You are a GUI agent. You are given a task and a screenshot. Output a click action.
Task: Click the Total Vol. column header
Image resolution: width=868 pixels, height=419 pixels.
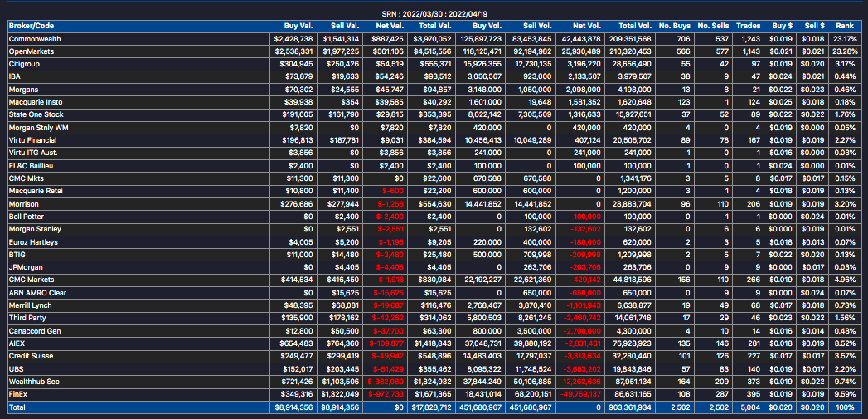tap(637, 26)
